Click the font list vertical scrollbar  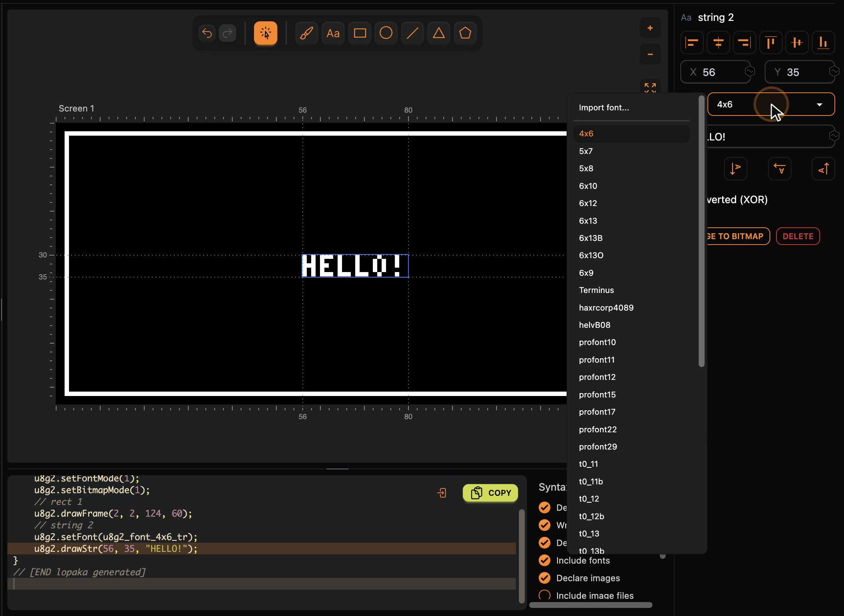pyautogui.click(x=702, y=231)
